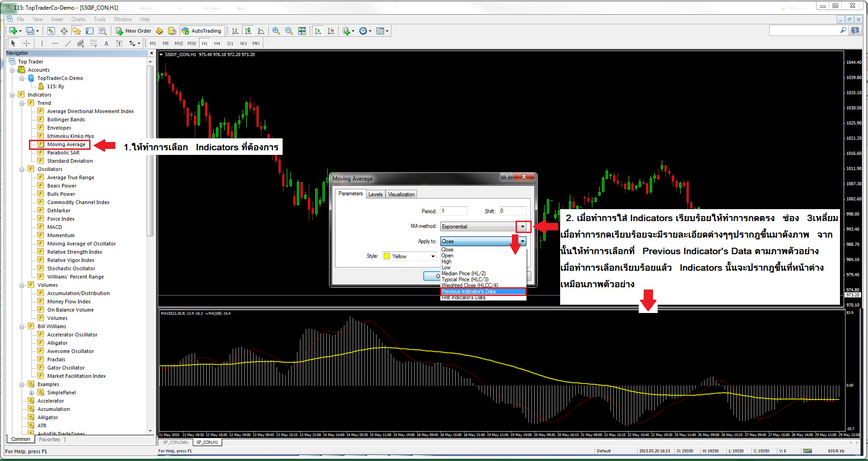The width and height of the screenshot is (868, 461).
Task: Draw a vertical line tool
Action: click(x=42, y=43)
